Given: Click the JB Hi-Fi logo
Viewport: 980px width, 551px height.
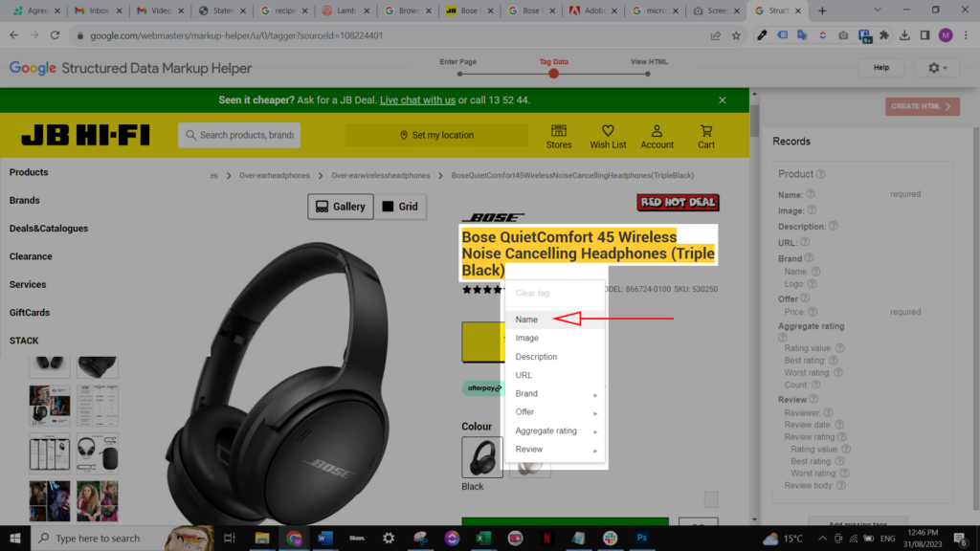Looking at the screenshot, I should coord(85,135).
